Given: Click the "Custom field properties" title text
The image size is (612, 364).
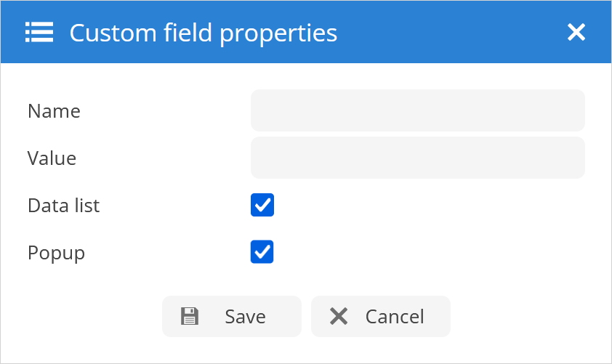Looking at the screenshot, I should 203,33.
